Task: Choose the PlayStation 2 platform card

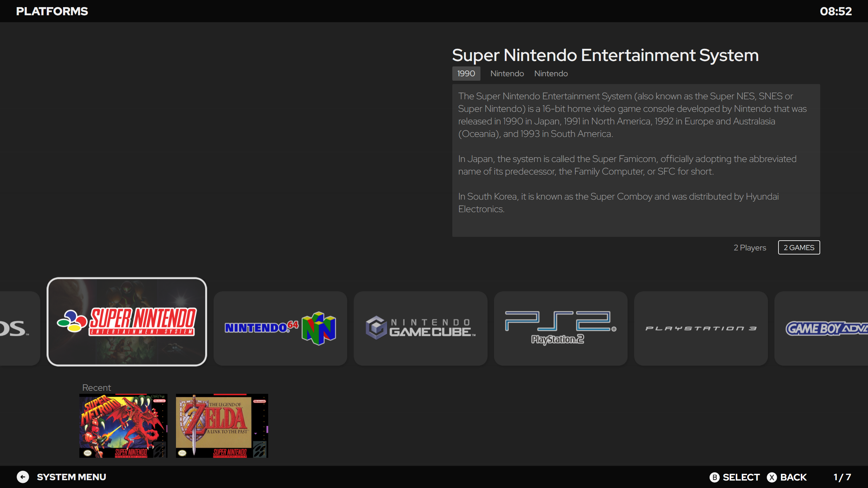Action: [x=561, y=328]
